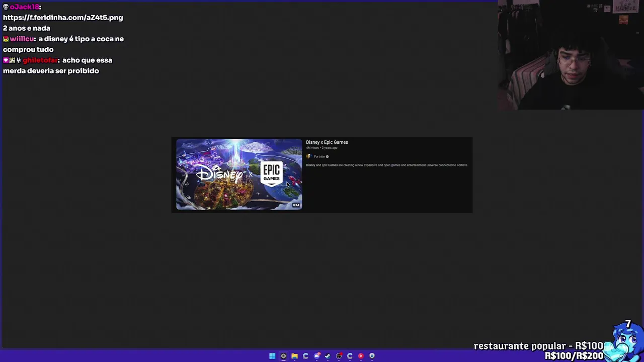Open the Disney x Epic Games video thumbnail
This screenshot has height=362, width=644.
coord(239,174)
